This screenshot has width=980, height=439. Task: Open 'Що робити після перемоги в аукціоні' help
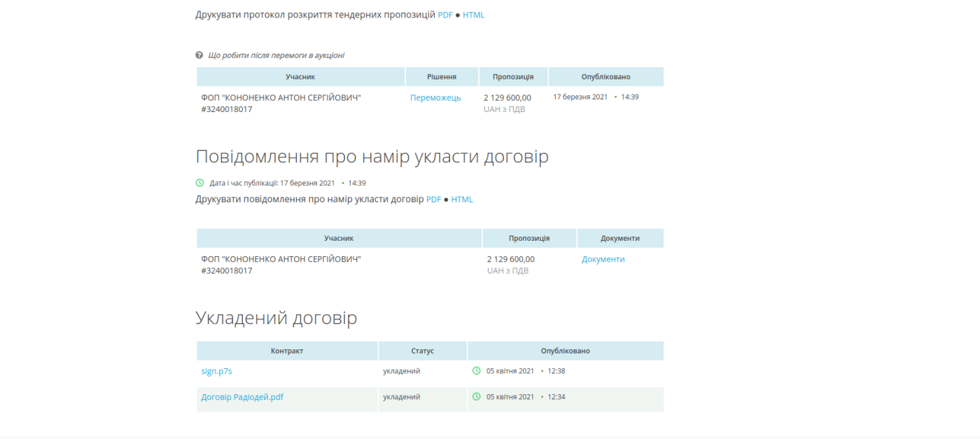click(276, 55)
